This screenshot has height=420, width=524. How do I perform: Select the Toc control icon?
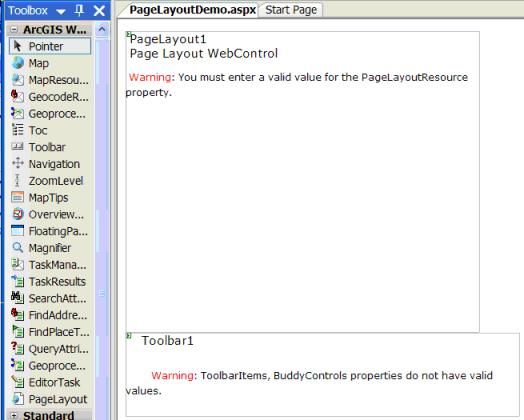point(18,130)
